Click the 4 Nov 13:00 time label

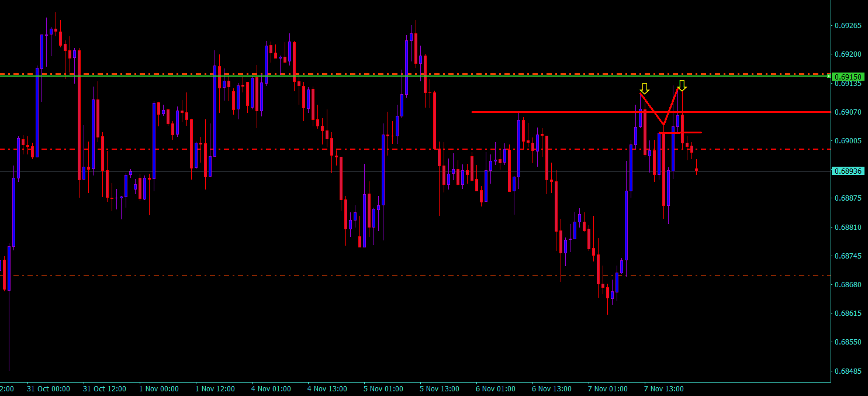[327, 389]
